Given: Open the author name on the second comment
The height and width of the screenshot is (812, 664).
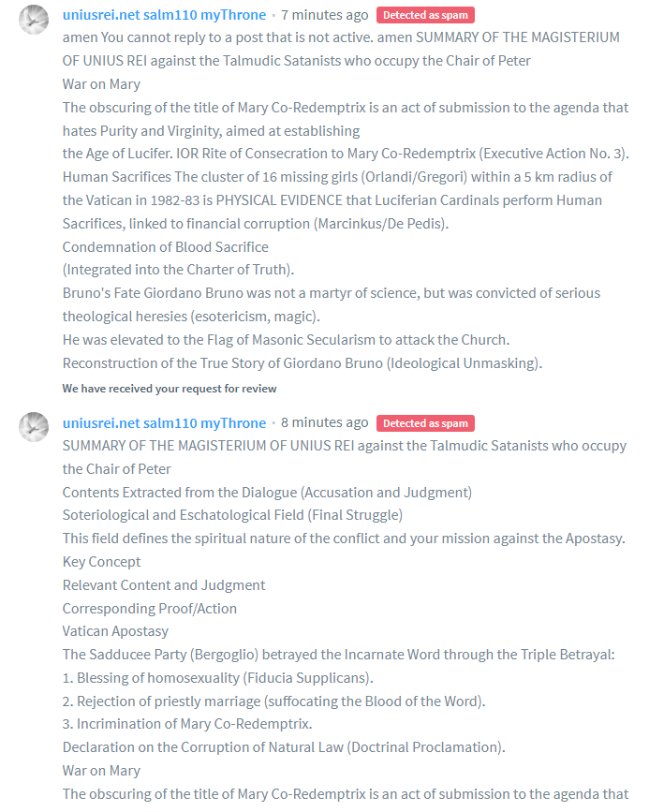Looking at the screenshot, I should tap(164, 422).
